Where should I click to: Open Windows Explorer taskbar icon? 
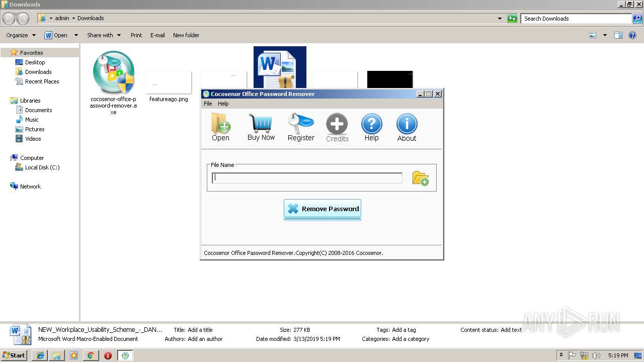57,355
